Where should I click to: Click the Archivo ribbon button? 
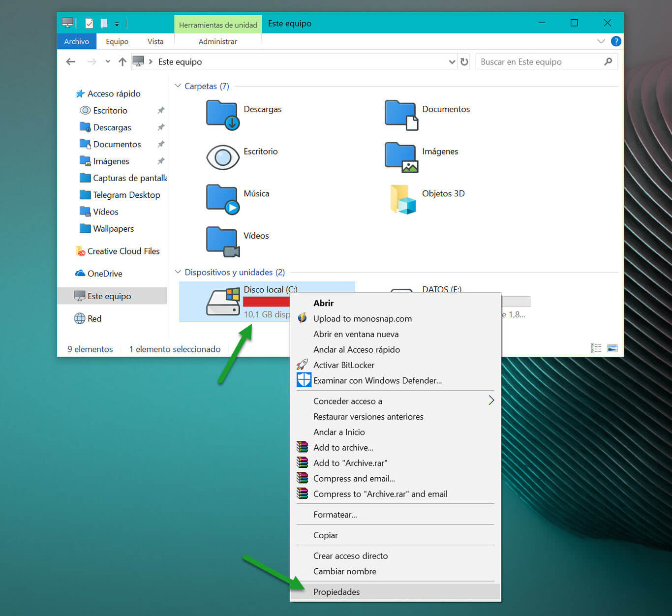coord(77,42)
